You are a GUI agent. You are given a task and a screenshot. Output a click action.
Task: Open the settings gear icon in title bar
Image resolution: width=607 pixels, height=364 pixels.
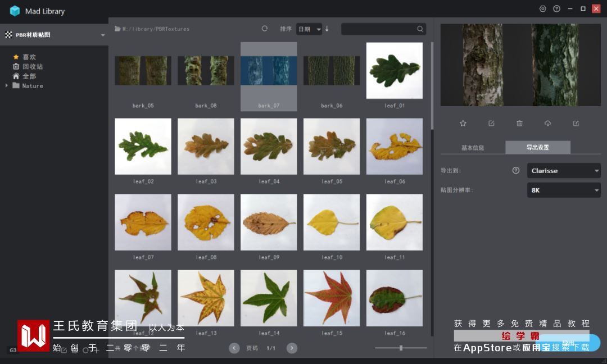[543, 8]
